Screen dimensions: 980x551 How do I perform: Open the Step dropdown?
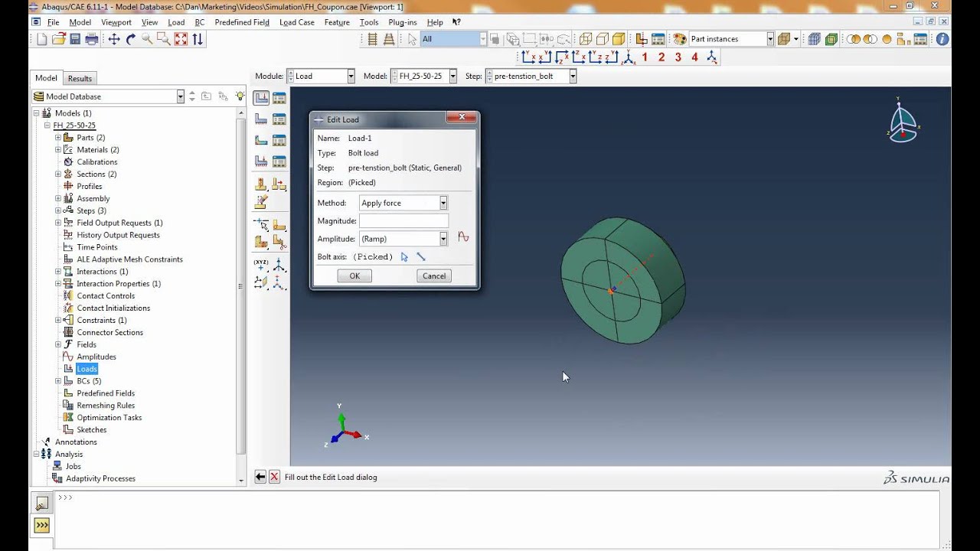(572, 77)
